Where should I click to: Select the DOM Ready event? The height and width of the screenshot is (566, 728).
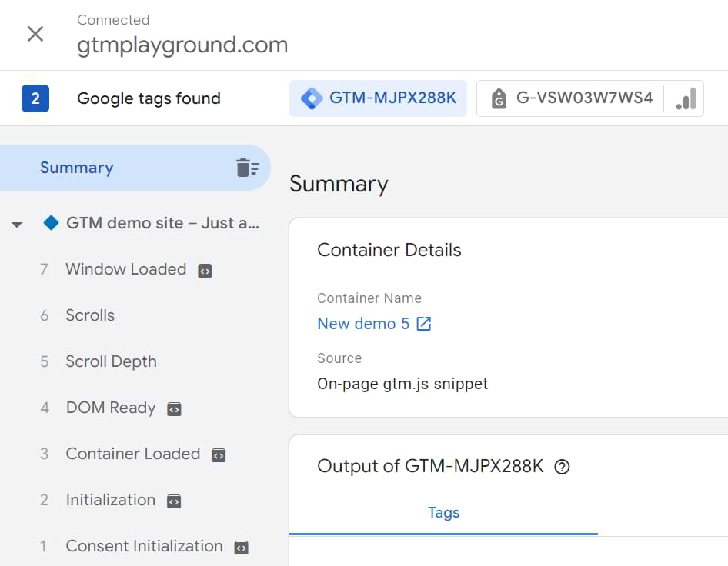coord(111,408)
